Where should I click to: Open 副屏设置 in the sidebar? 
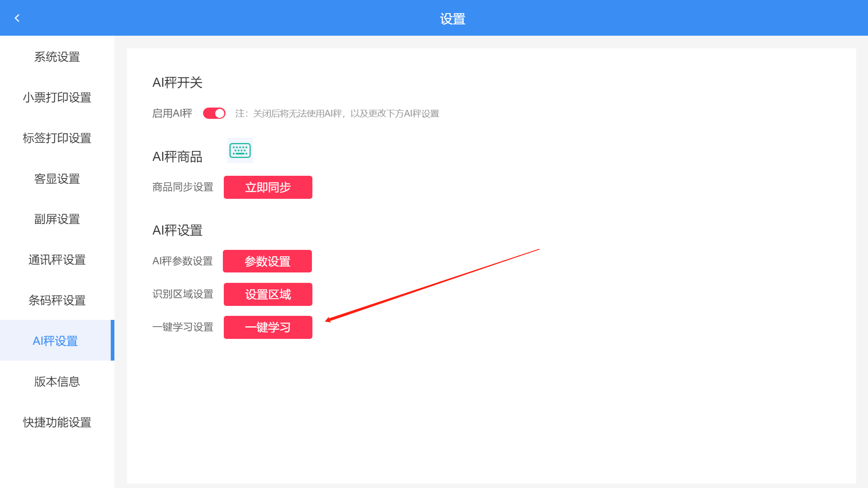click(x=57, y=219)
